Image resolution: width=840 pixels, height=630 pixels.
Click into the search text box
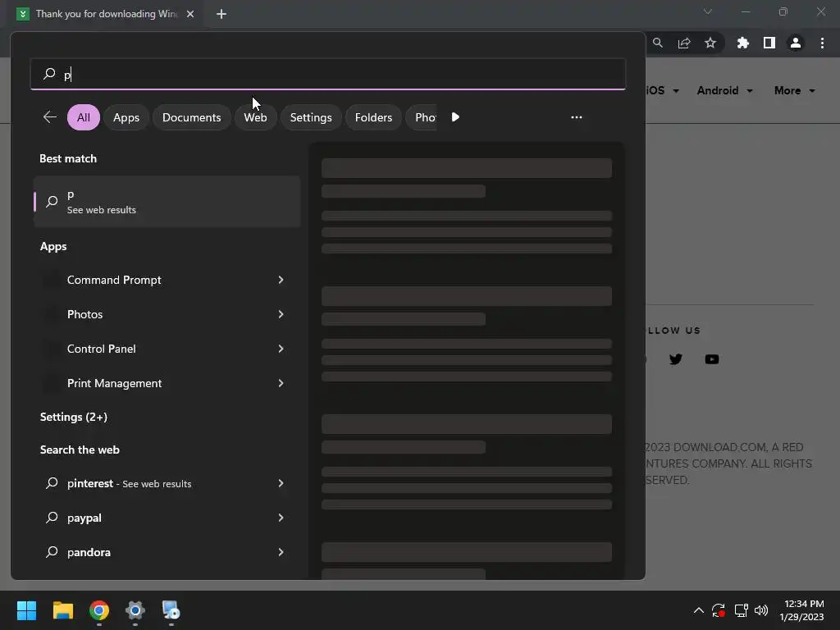coord(328,74)
